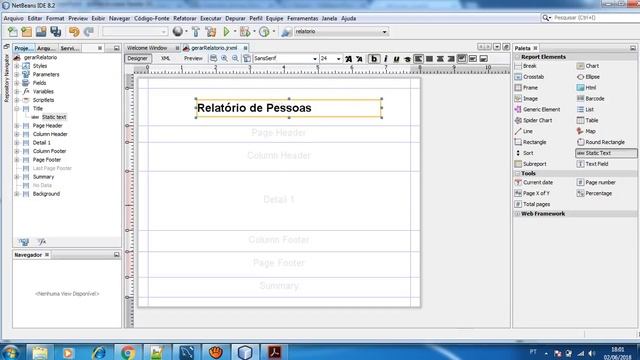The width and height of the screenshot is (640, 360).
Task: Select Static Text element in Paleta
Action: click(606, 153)
